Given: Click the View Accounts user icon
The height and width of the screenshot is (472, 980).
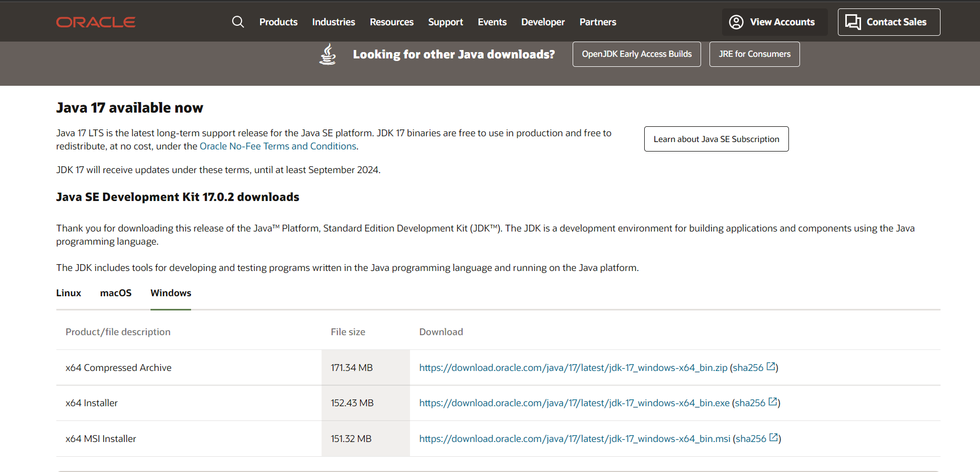Looking at the screenshot, I should pos(736,22).
